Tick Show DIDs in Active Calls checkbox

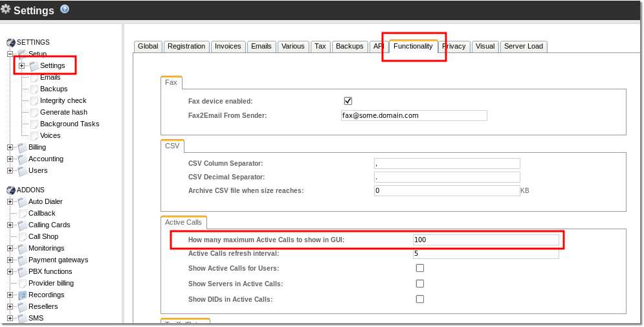click(x=419, y=299)
